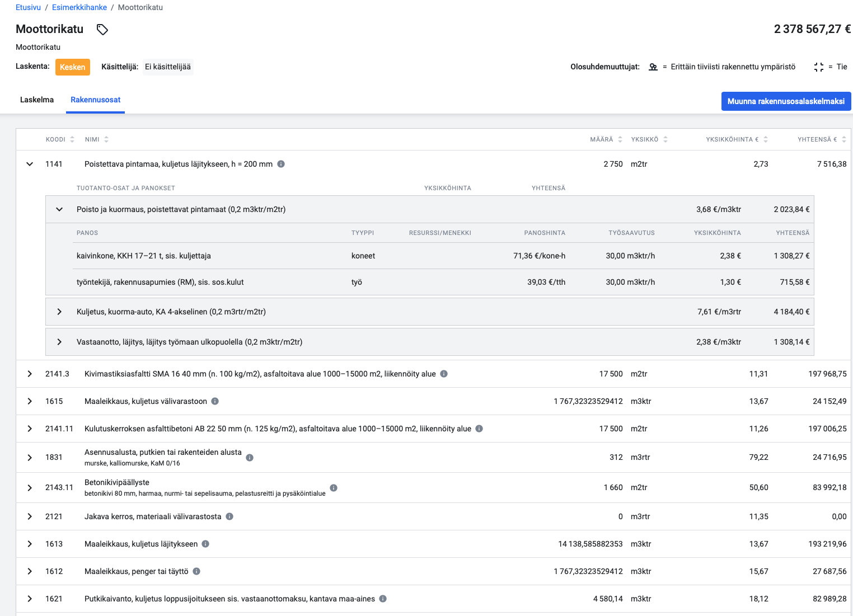Expand row 2141.3 Kivimastiksiasfaltti
Viewport: 853px width, 616px height.
click(30, 374)
